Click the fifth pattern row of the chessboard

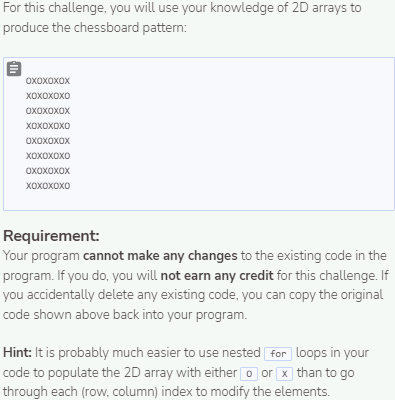click(48, 141)
